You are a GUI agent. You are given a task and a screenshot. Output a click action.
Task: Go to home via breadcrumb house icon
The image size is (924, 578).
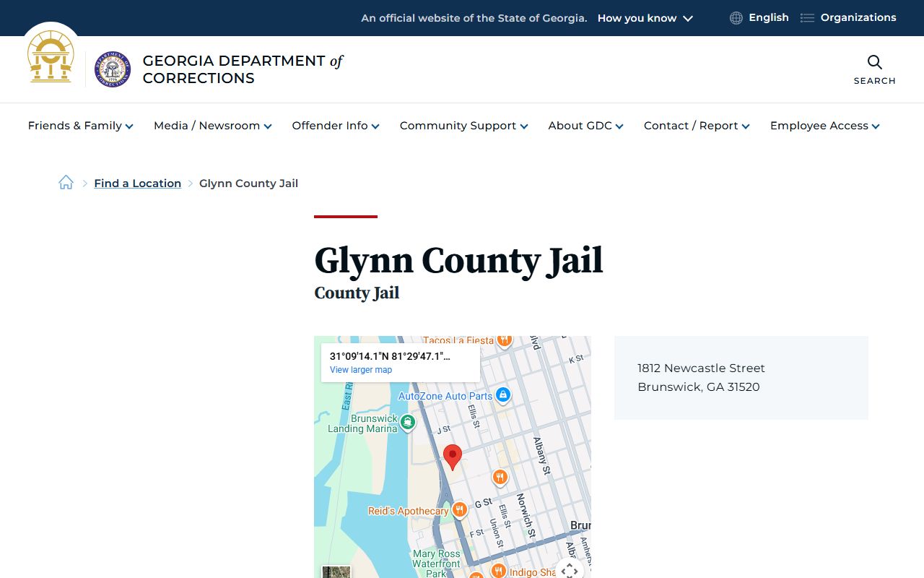66,183
